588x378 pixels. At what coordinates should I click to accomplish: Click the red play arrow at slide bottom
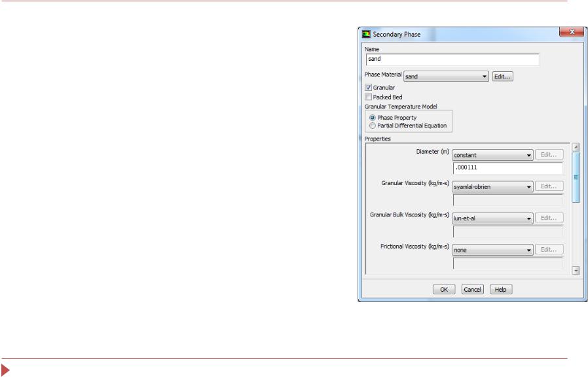[x=5, y=370]
